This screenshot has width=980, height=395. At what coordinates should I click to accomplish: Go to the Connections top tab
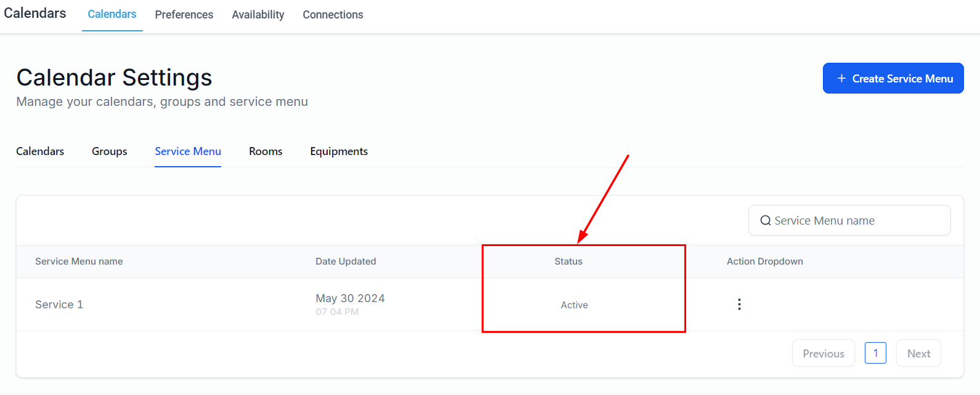(333, 15)
